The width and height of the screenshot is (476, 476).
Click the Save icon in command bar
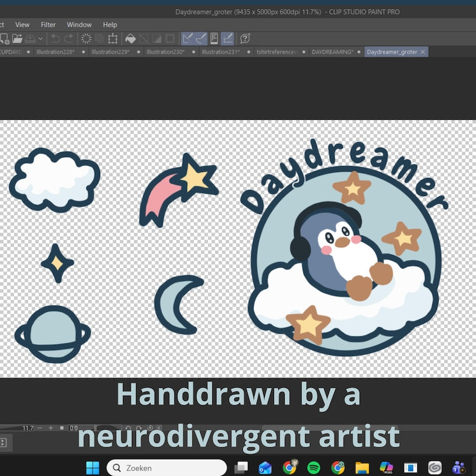click(30, 38)
